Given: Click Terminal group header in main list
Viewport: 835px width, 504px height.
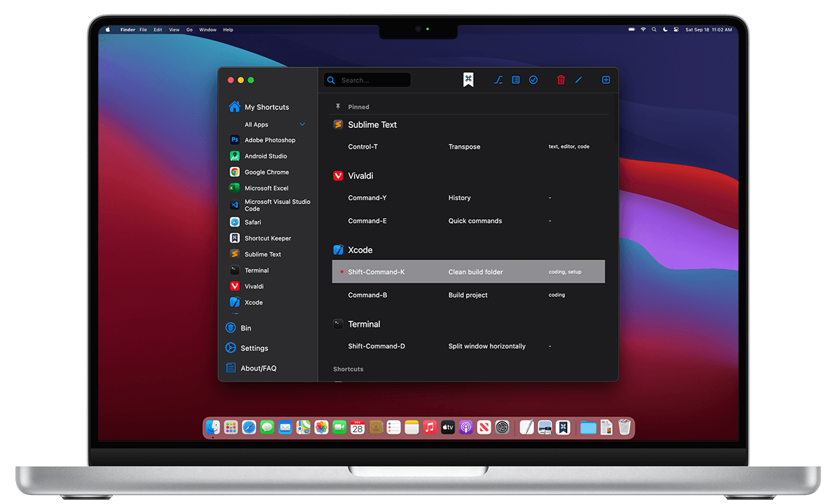Looking at the screenshot, I should click(357, 324).
